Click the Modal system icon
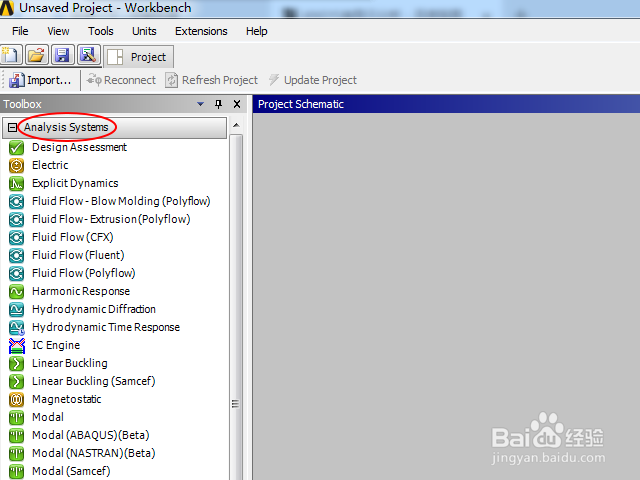This screenshot has width=640, height=480. point(16,417)
